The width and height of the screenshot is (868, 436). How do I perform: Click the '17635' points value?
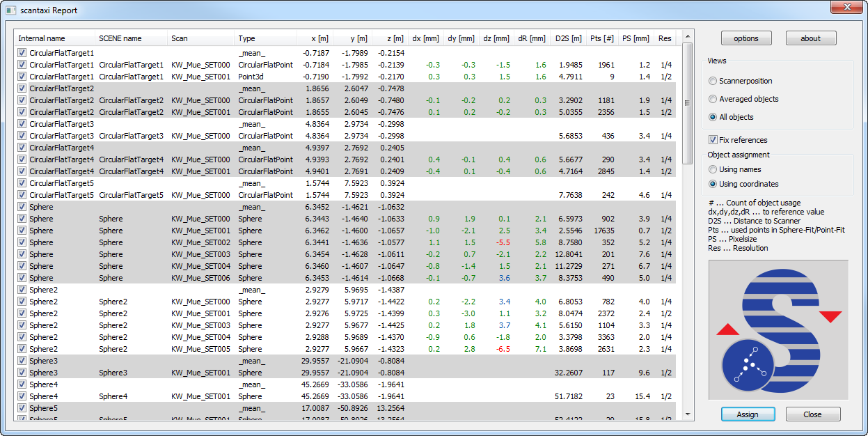click(603, 231)
